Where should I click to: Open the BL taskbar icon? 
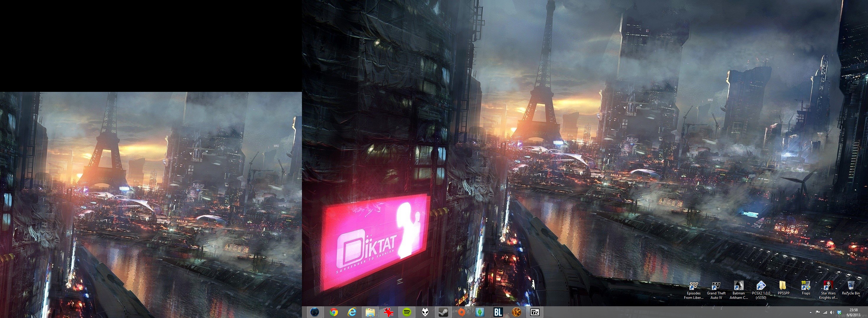click(x=498, y=312)
